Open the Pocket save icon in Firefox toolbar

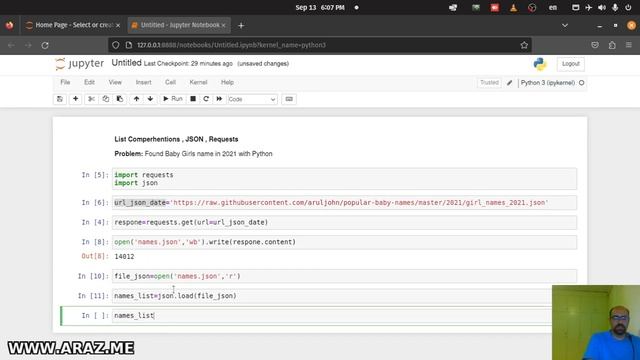coord(595,45)
